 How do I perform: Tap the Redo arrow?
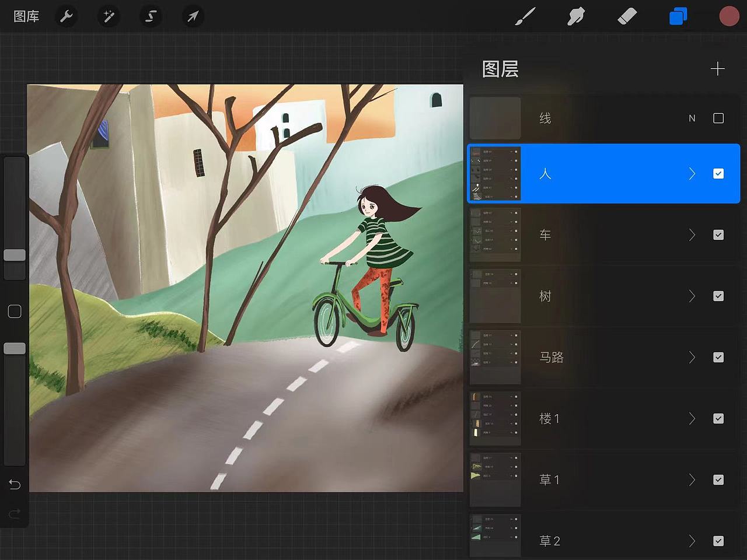tap(15, 513)
